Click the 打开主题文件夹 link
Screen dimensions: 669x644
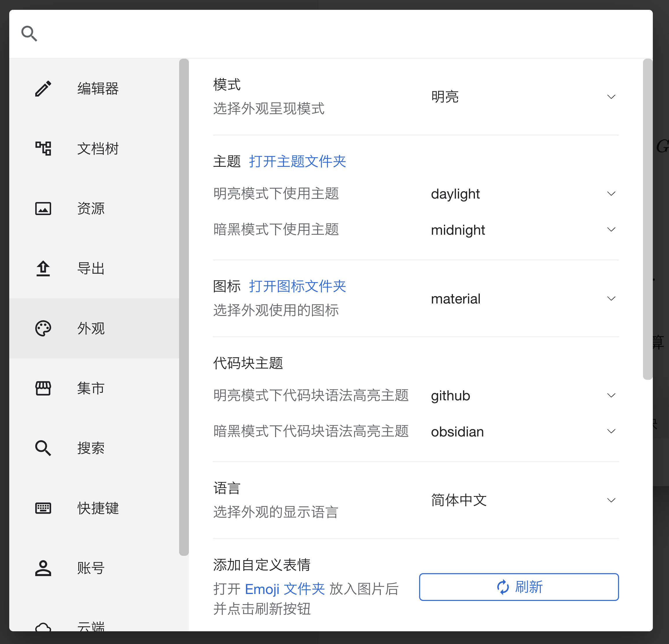click(297, 161)
